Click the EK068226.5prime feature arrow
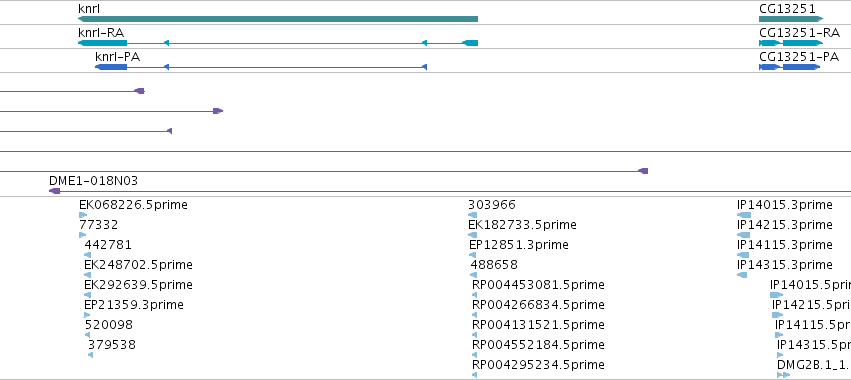Screen dimensions: 851x380 tap(83, 215)
